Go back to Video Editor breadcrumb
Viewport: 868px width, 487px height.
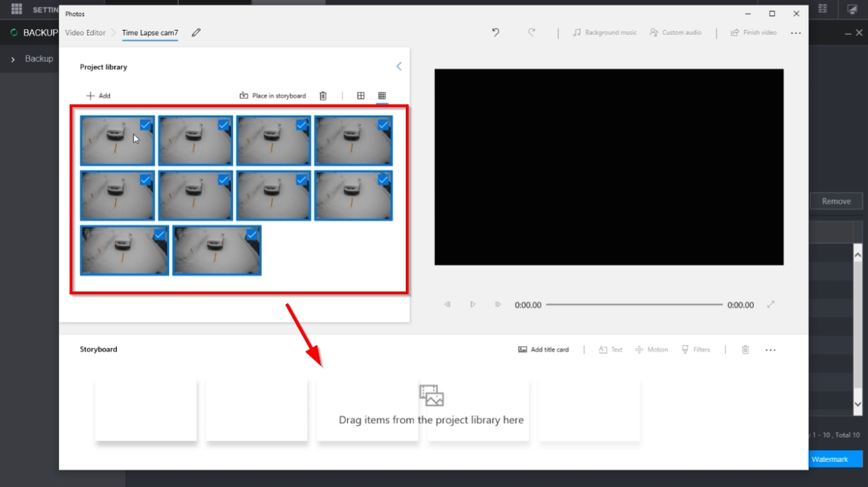86,33
